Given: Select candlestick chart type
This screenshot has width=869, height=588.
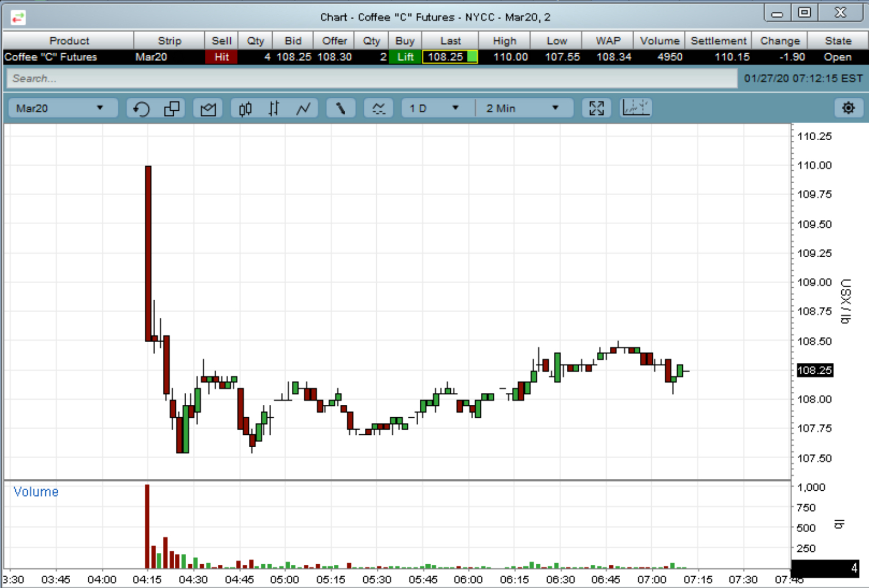Looking at the screenshot, I should click(x=245, y=109).
